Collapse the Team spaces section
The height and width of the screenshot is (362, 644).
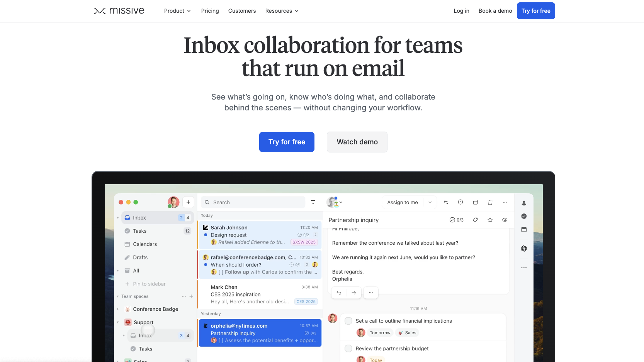(118, 296)
